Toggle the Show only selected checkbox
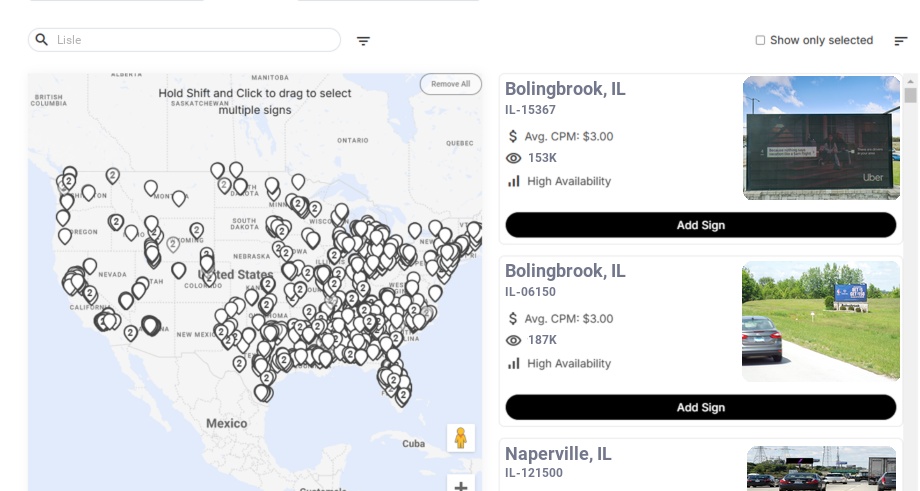Image resolution: width=920 pixels, height=491 pixels. [x=760, y=41]
